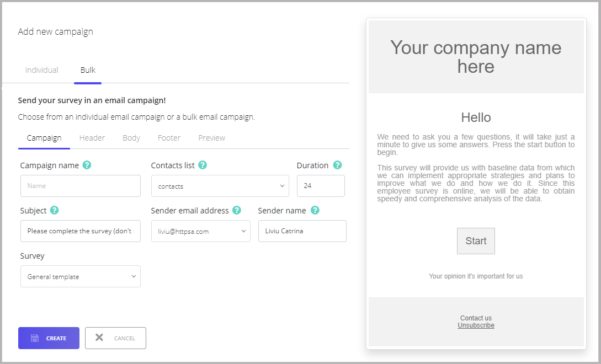Show the Preview tab
Image resolution: width=601 pixels, height=364 pixels.
[211, 138]
